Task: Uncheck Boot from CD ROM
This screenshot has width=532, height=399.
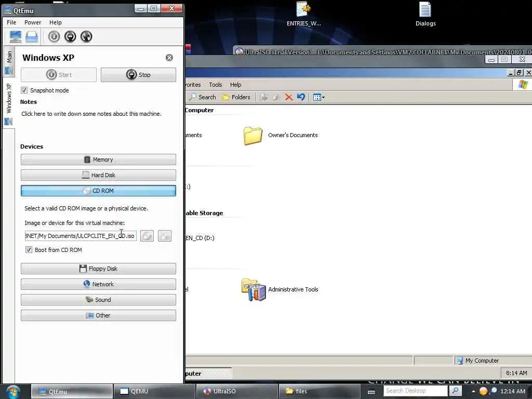Action: (29, 250)
